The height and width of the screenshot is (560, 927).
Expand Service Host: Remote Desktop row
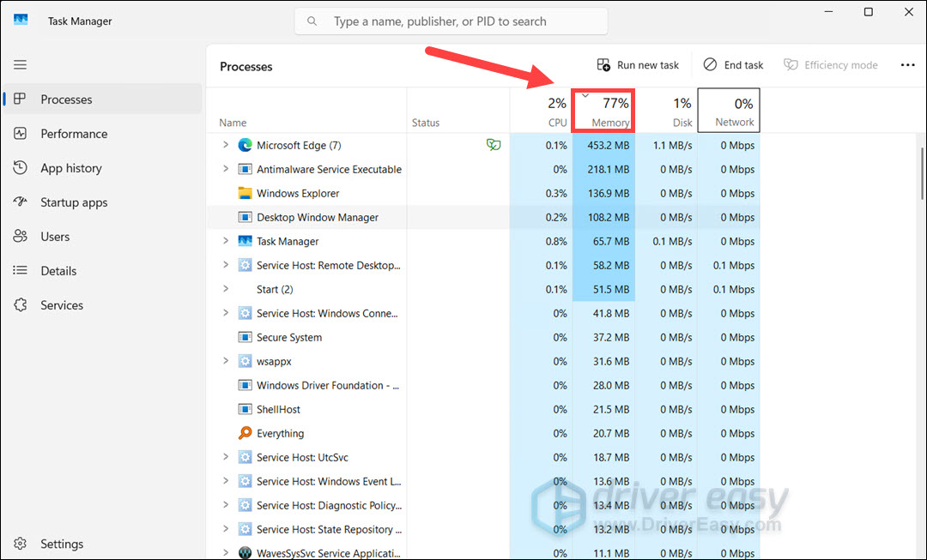225,265
